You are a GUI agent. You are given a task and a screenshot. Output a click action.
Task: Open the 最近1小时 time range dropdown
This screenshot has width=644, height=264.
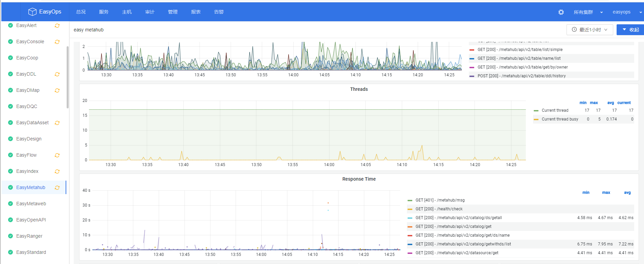590,30
